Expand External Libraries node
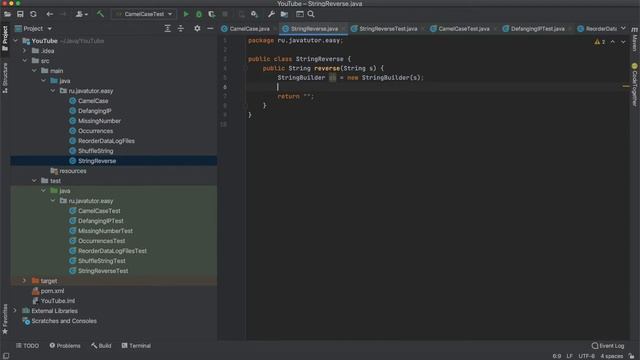 tap(16, 311)
